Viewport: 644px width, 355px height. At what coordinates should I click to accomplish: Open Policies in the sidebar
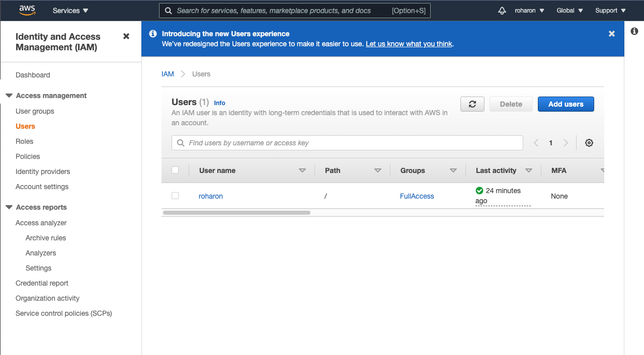coord(28,156)
